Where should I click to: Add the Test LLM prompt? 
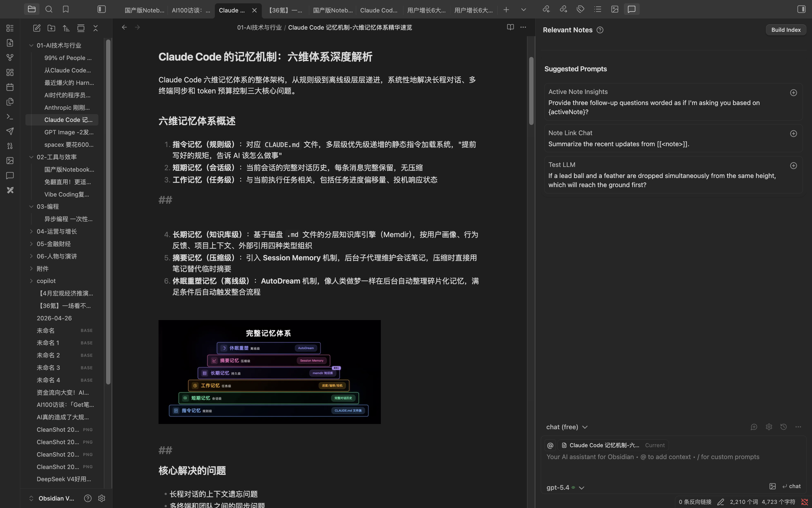coord(793,166)
